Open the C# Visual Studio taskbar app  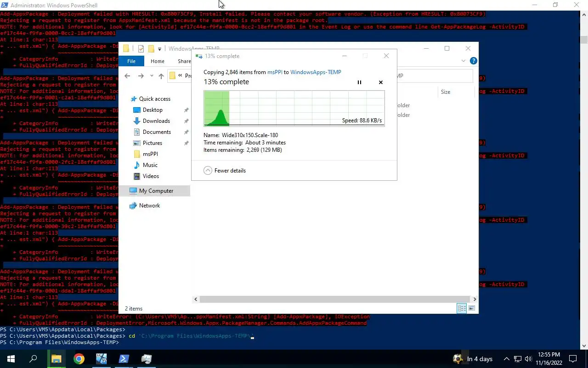pos(102,359)
